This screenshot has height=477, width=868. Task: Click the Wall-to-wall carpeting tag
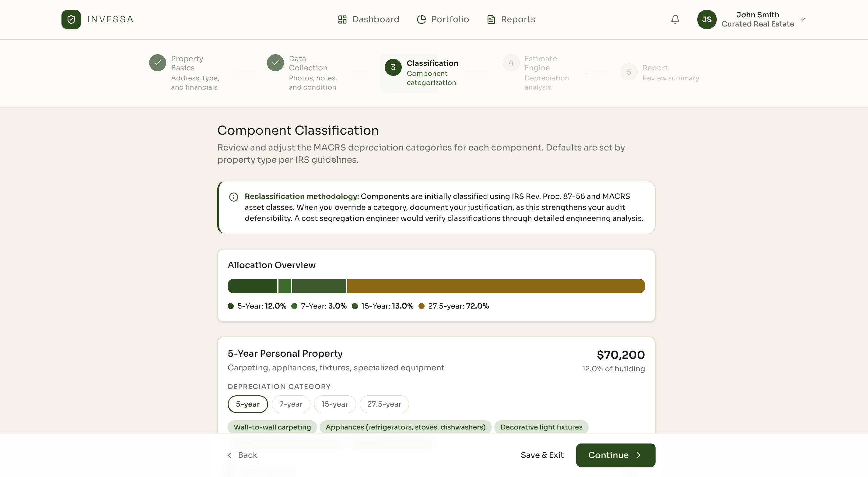click(272, 427)
